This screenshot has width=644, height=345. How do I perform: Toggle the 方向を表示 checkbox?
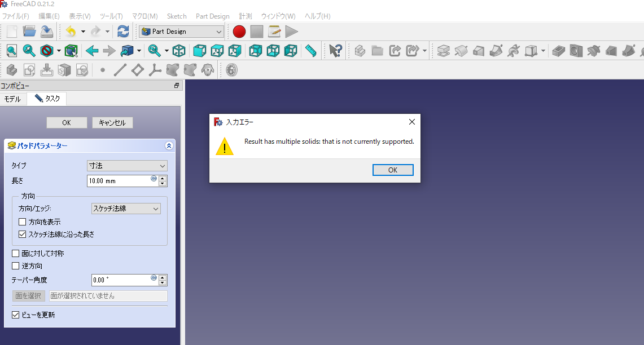pyautogui.click(x=23, y=222)
